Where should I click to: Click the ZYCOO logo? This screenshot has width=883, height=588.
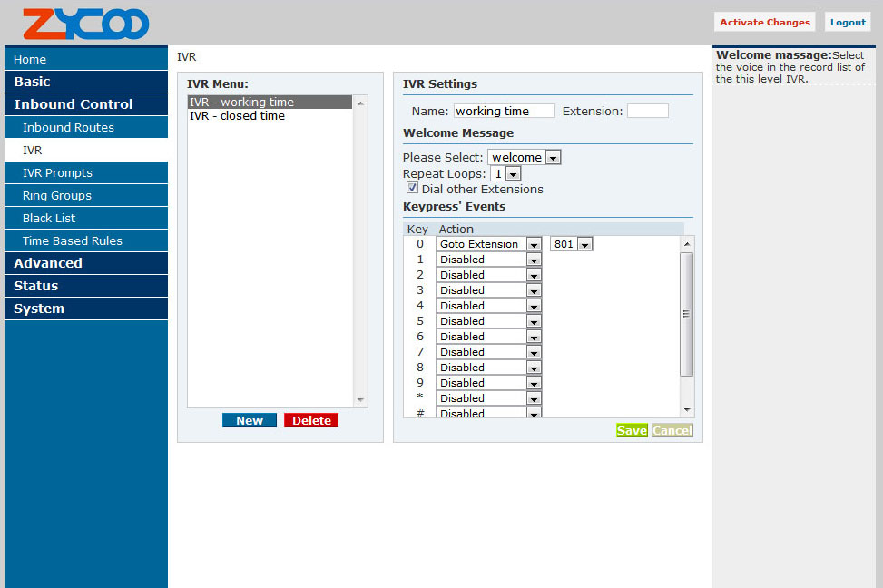(85, 24)
